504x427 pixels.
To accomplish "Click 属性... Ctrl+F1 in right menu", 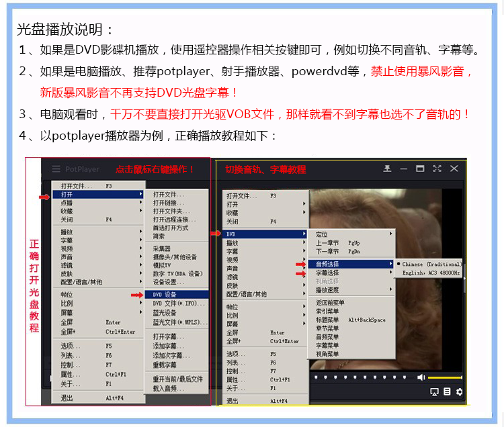I will (265, 380).
